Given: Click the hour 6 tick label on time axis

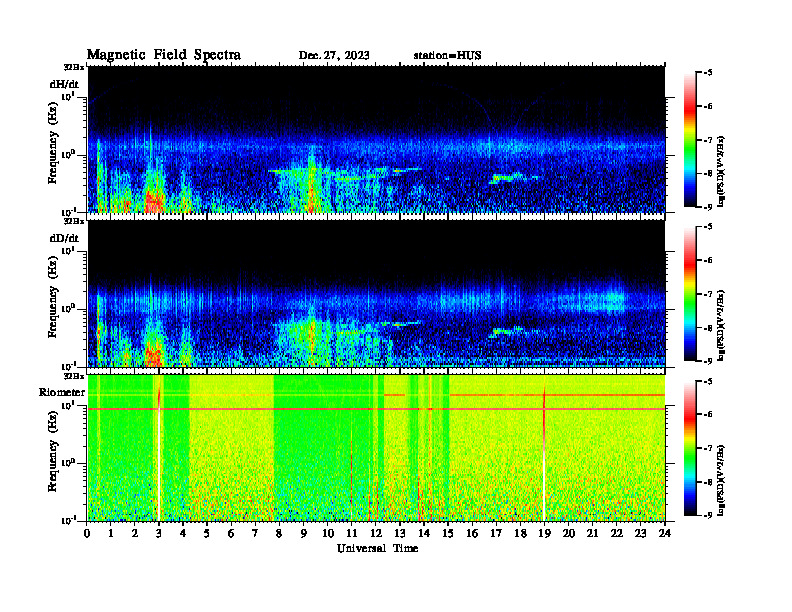Looking at the screenshot, I should point(231,533).
